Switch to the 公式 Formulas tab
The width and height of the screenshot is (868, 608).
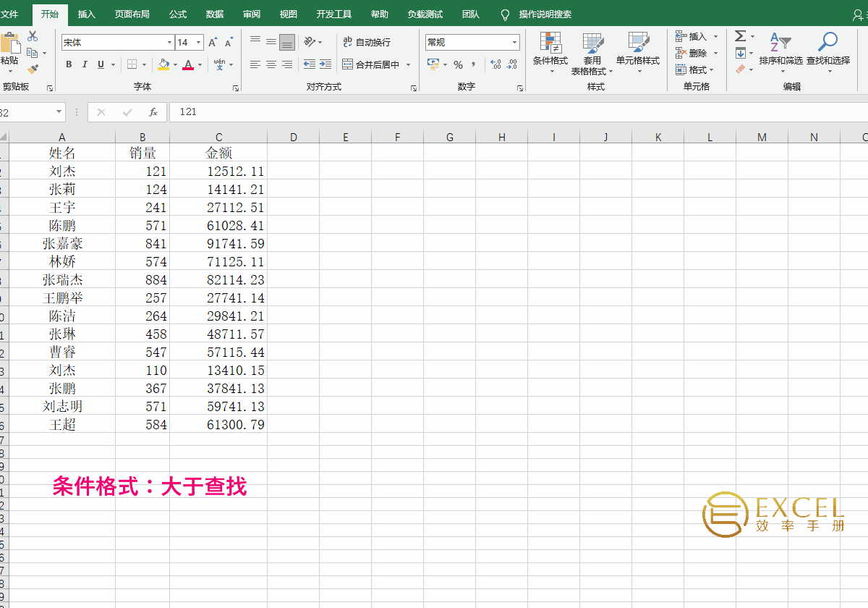178,14
